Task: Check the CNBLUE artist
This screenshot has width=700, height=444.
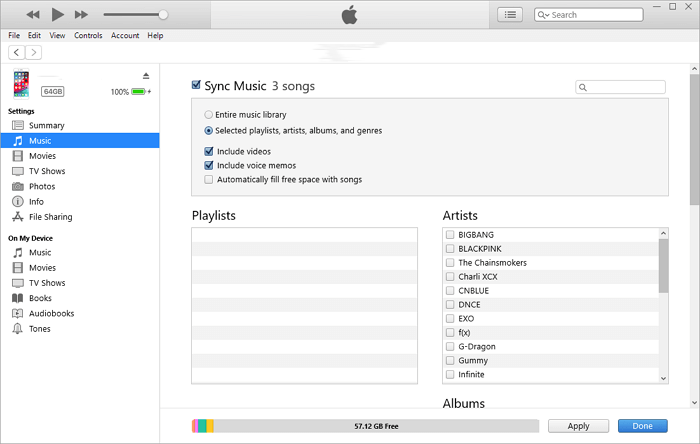Action: click(x=450, y=290)
